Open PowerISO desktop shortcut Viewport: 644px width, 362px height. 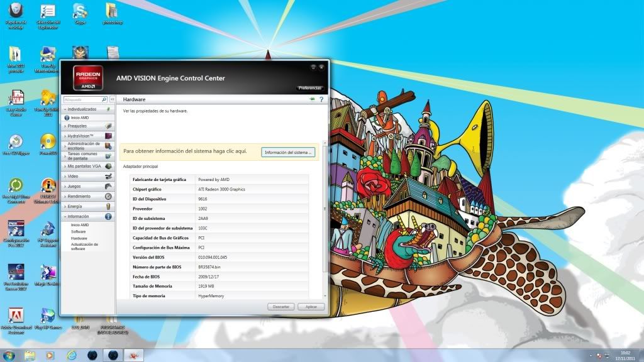pos(48,145)
